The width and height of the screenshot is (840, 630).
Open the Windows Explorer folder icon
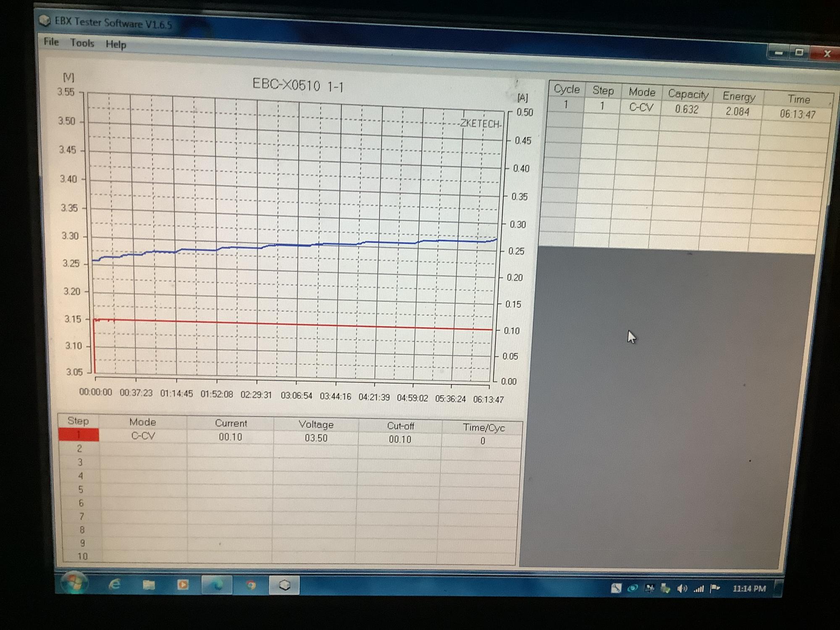149,585
